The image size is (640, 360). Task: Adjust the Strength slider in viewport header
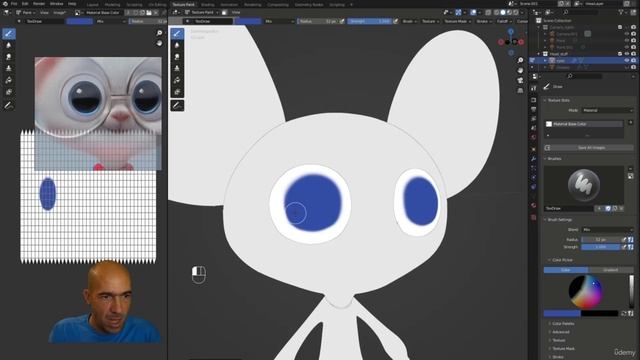369,21
